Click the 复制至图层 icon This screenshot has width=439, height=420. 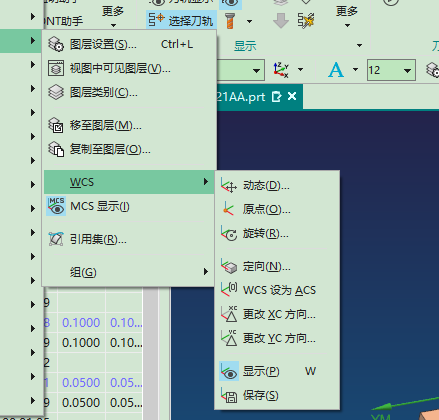pyautogui.click(x=56, y=149)
